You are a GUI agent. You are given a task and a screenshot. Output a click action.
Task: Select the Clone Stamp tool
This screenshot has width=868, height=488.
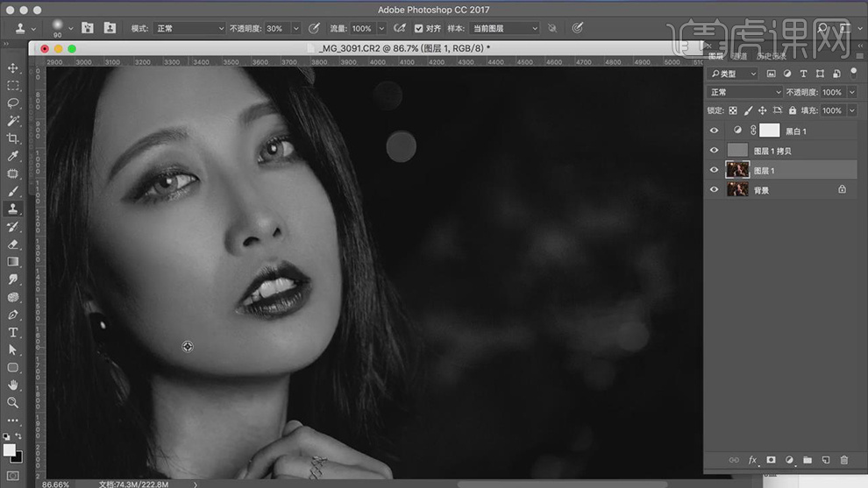13,209
